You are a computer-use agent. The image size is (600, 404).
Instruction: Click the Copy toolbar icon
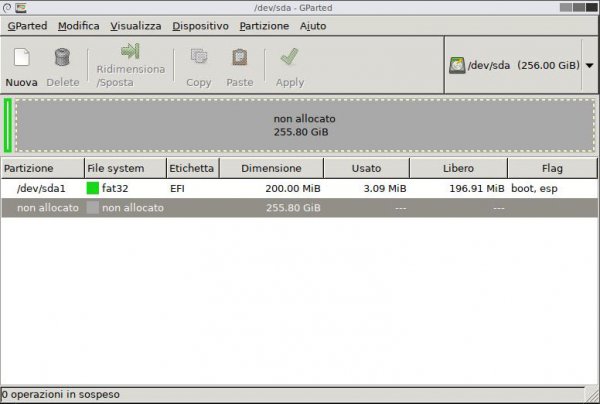click(x=199, y=57)
